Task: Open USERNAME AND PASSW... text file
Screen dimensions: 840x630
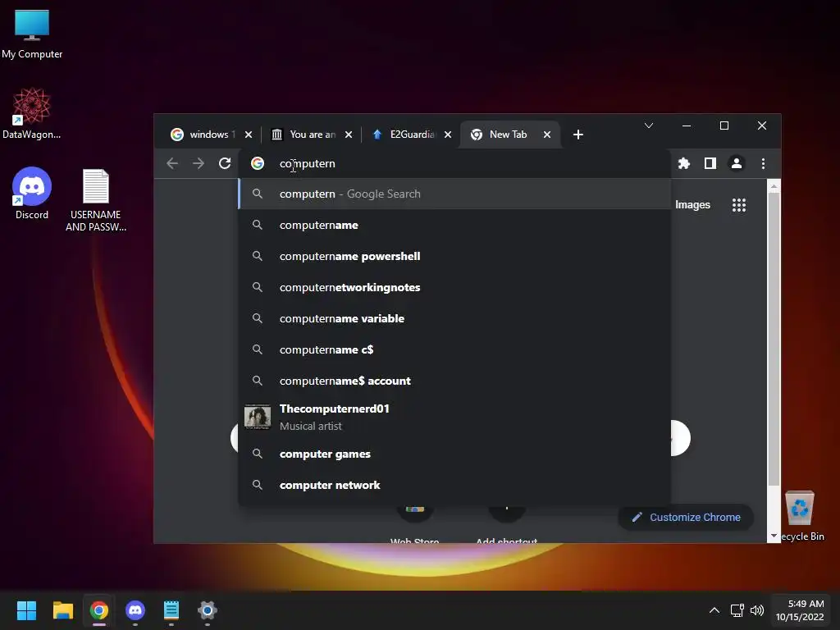Action: [96, 200]
